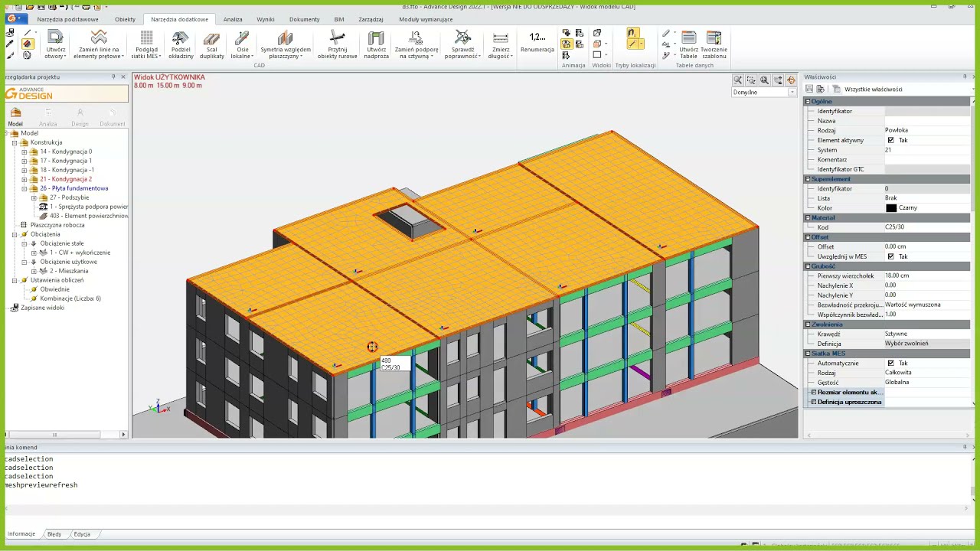
Task: Open the Domyślne view style dropdown
Action: pyautogui.click(x=792, y=93)
